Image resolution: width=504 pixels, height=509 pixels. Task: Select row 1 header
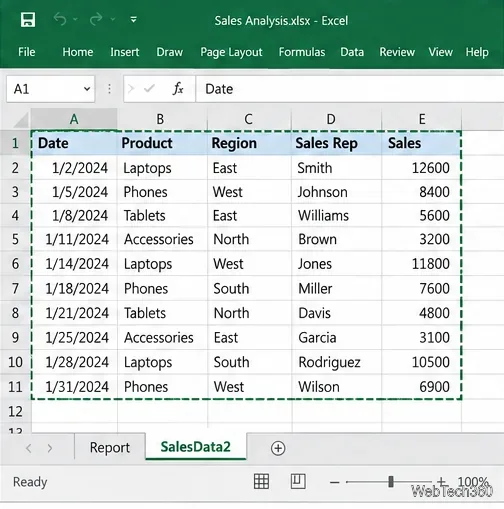15,143
